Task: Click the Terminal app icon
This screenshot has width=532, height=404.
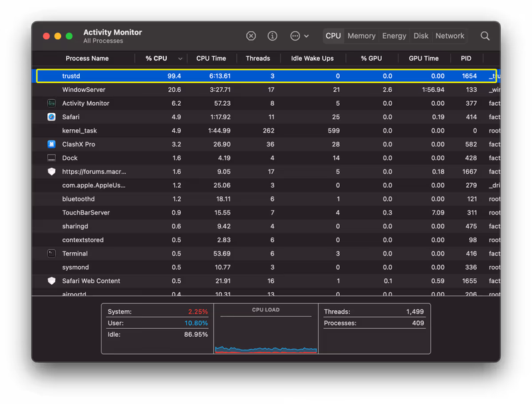Action: coord(52,254)
